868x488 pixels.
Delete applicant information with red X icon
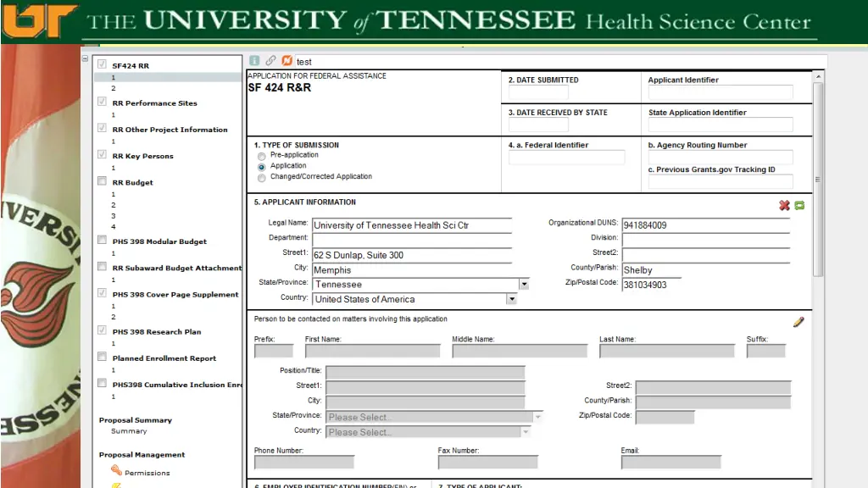(x=784, y=205)
